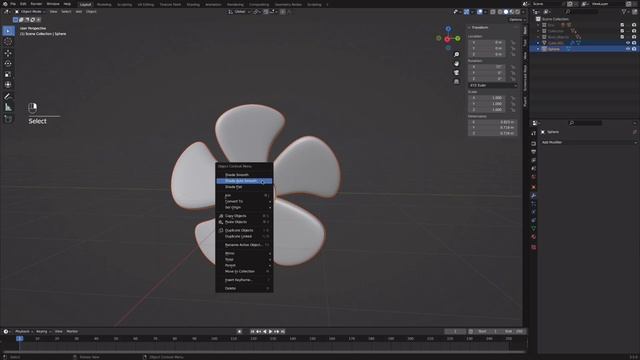Open the Modifiers wrench properties tab

[533, 196]
